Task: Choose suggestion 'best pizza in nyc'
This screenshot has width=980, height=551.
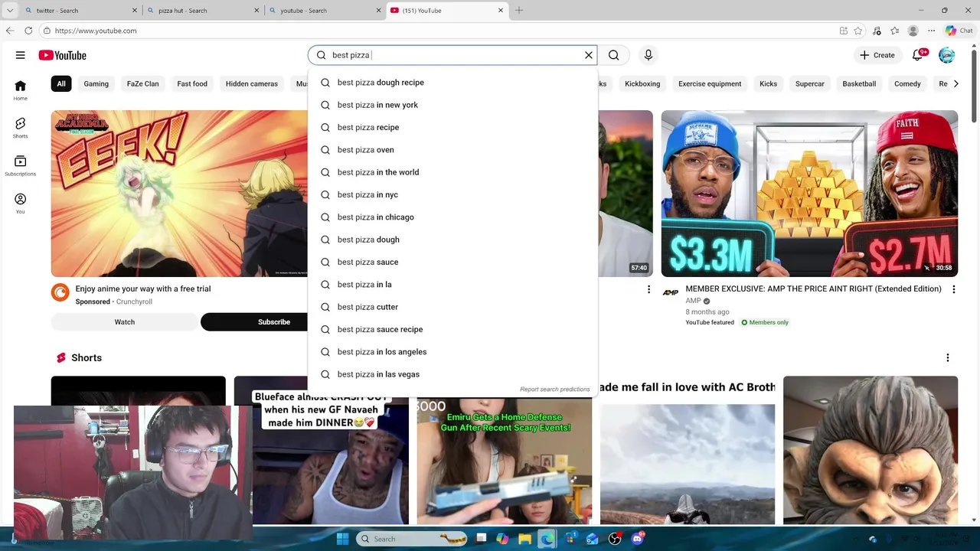Action: pos(452,194)
